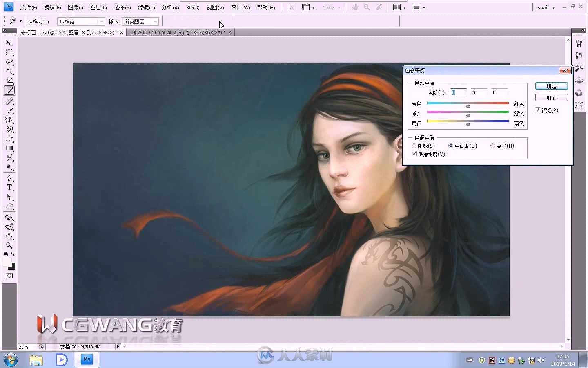
Task: Close the 色彩平衡 dialog
Action: [x=565, y=70]
